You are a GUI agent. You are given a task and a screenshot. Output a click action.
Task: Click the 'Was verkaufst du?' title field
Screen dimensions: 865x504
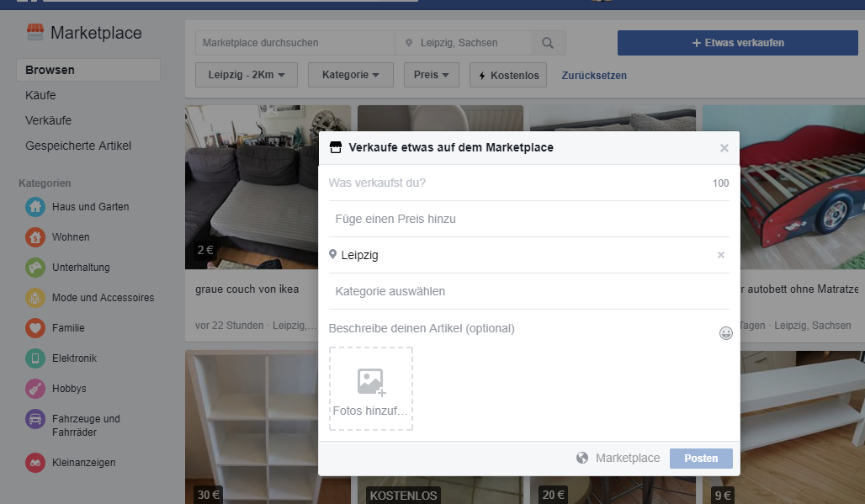tap(513, 183)
